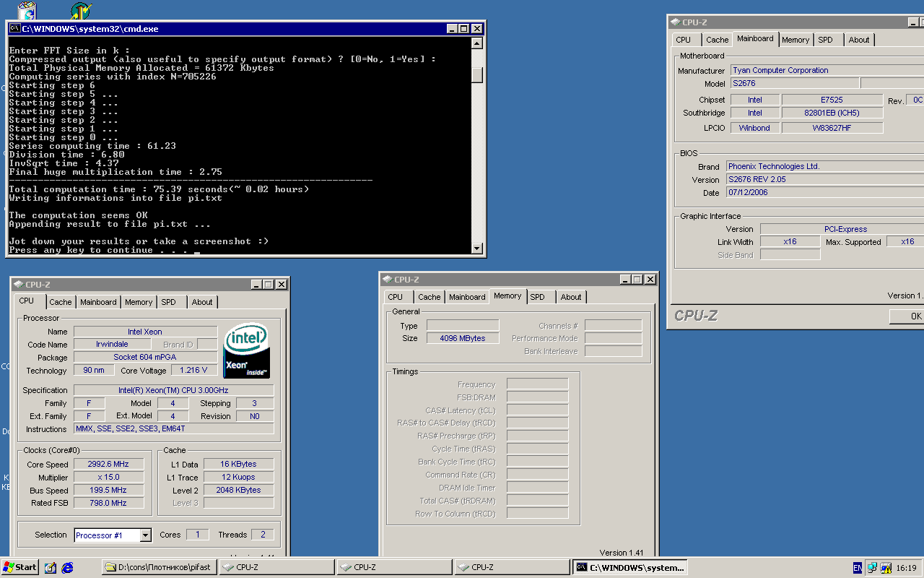The image size is (924, 578).
Task: Click the Package Socket 604 mPGA field
Action: pos(145,357)
